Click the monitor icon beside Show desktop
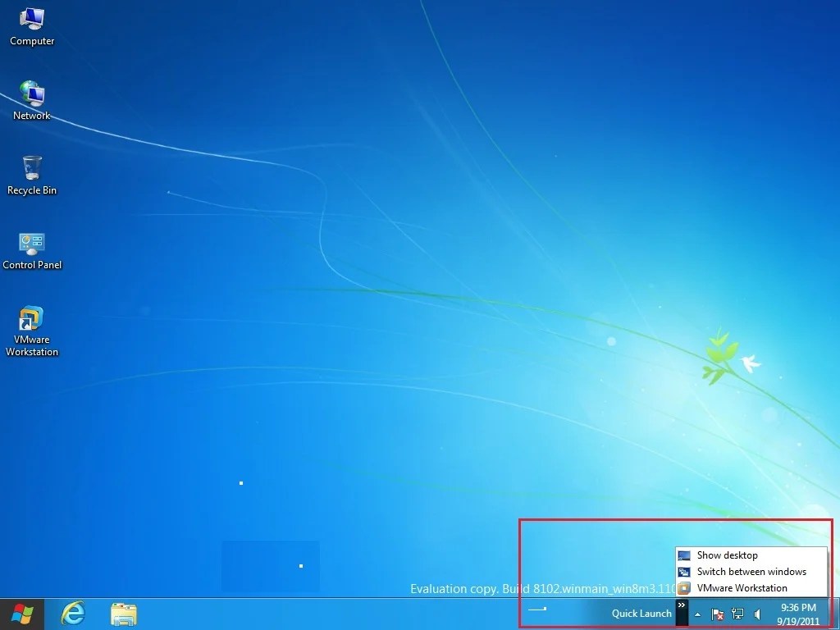Image resolution: width=840 pixels, height=630 pixels. 686,555
